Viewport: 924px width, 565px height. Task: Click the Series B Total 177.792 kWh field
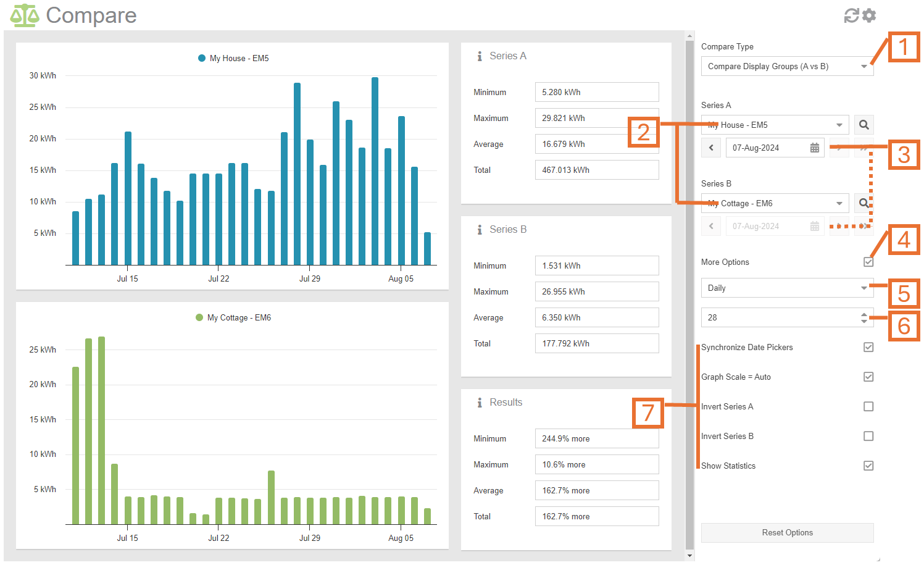(597, 343)
